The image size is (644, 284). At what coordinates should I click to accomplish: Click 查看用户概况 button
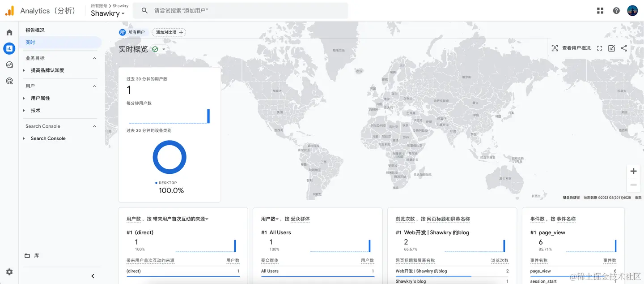(x=576, y=48)
